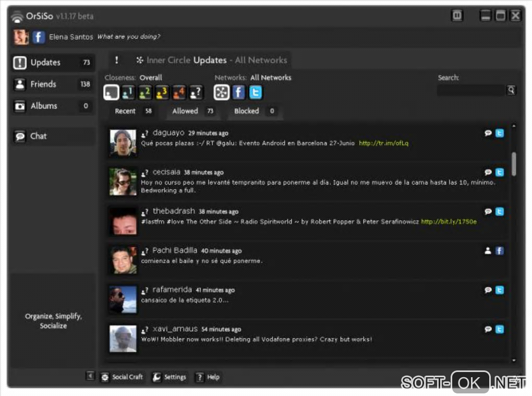Open Settings from bottom bar
The image size is (532, 396).
[x=170, y=377]
